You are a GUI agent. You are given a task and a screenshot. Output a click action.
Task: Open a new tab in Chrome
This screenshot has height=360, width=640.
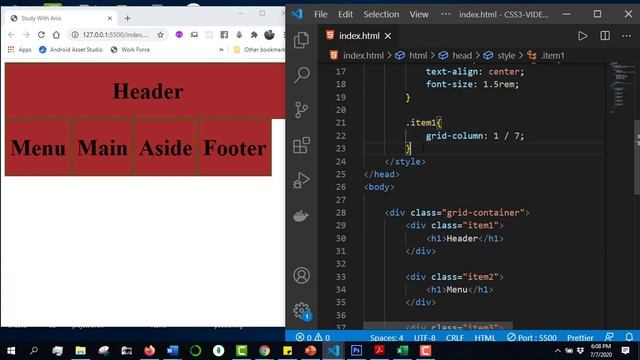point(127,18)
